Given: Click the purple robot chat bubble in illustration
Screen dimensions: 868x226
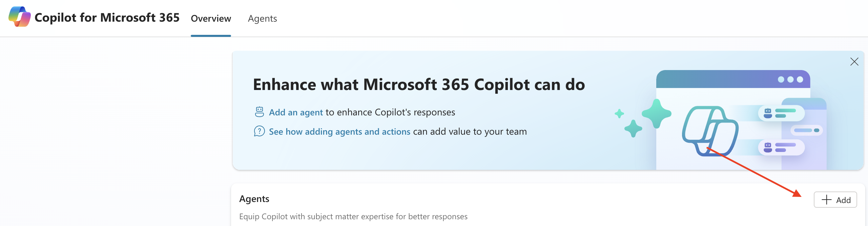Looking at the screenshot, I should click(x=781, y=148).
